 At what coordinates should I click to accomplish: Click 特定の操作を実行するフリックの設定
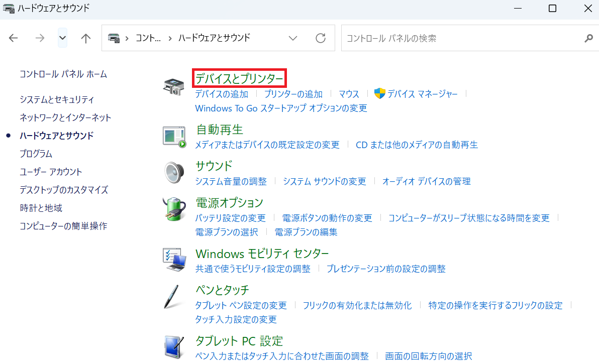pos(495,305)
